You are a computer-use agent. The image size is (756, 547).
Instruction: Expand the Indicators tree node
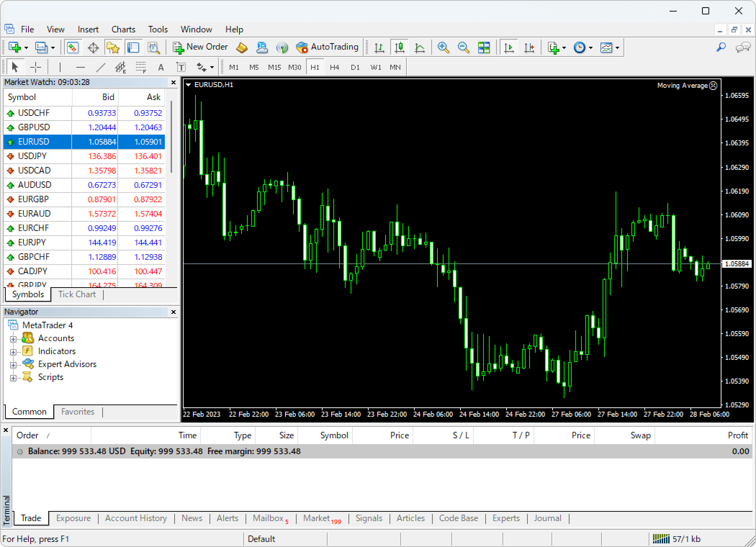point(13,352)
